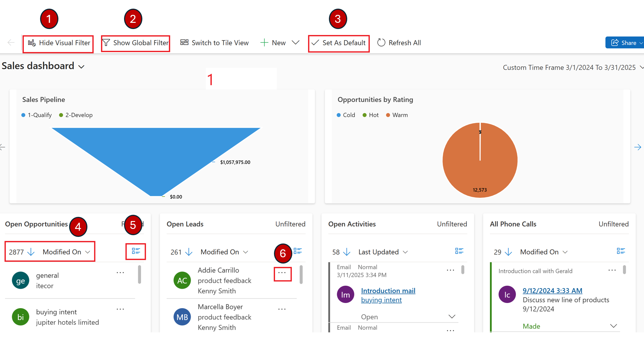Viewport: 644px width, 359px height.
Task: Click the Set As Default button
Action: (x=339, y=43)
